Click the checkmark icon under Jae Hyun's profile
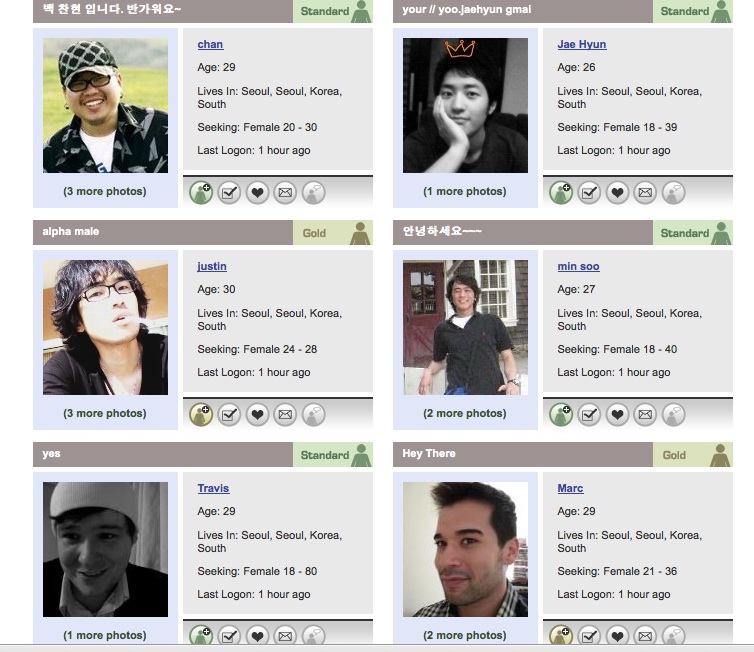The width and height of the screenshot is (754, 652). [589, 193]
